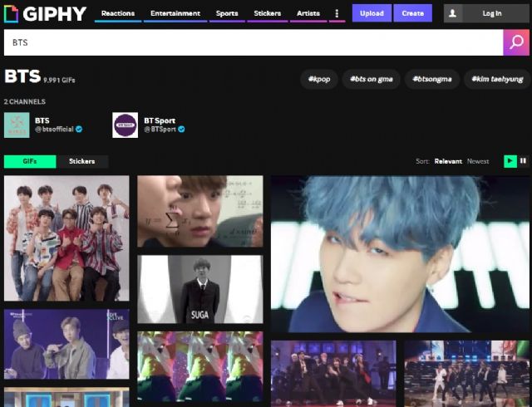The image size is (532, 407).
Task: Open the BTS channel avatar
Action: coord(17,125)
